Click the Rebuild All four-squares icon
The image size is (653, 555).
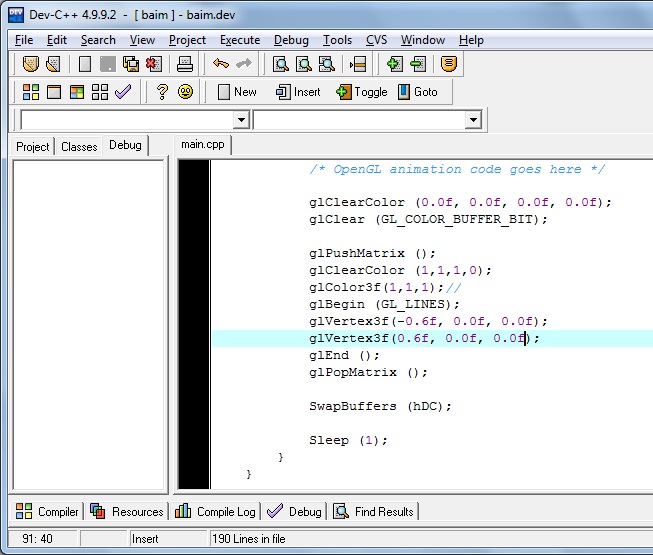coord(100,92)
